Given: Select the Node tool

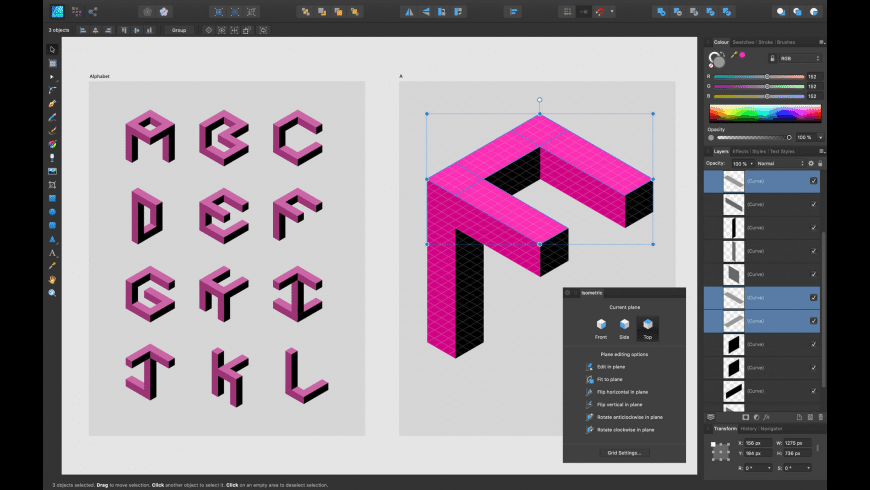Looking at the screenshot, I should click(x=52, y=77).
